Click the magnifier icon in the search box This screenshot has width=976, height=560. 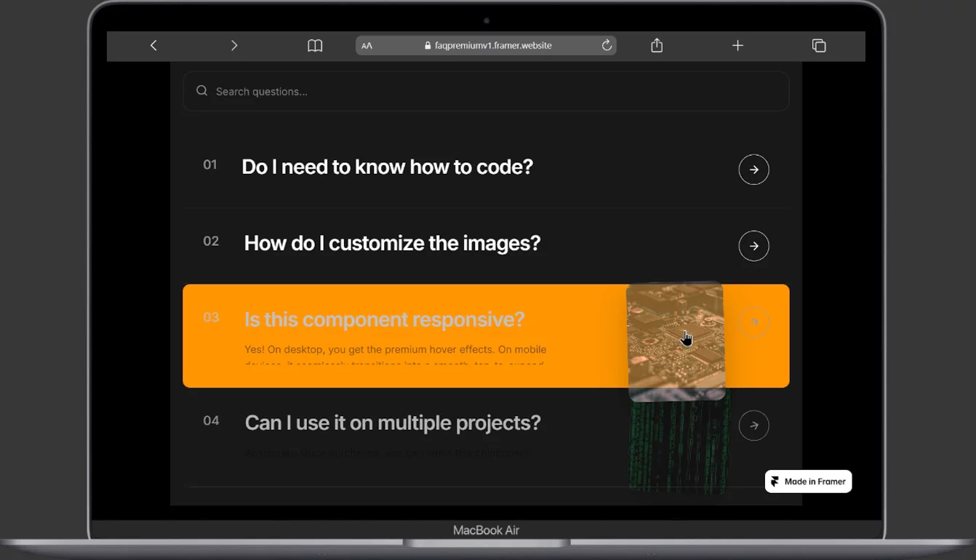[202, 91]
